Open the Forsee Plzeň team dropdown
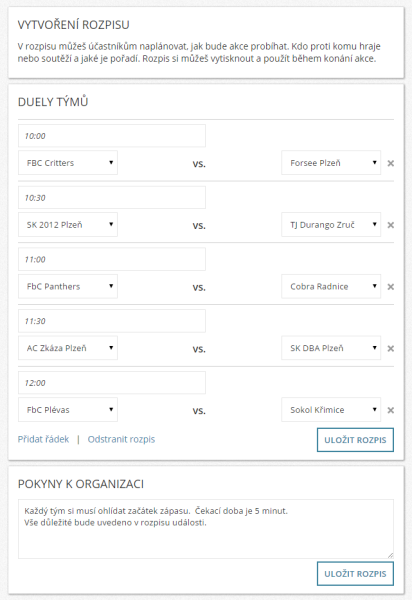The image size is (412, 600). (x=331, y=163)
